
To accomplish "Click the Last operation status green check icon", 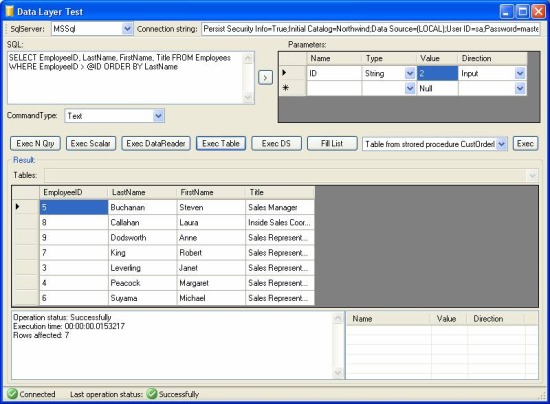I will point(152,394).
